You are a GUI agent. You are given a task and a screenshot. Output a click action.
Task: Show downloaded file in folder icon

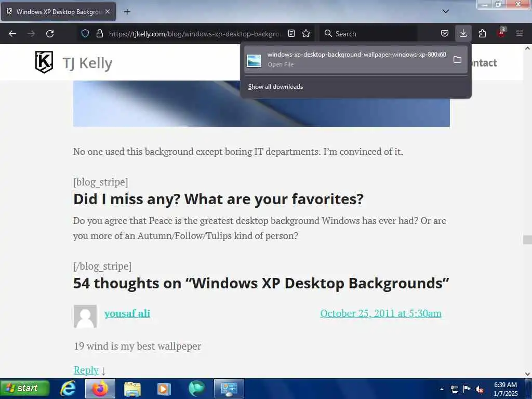pyautogui.click(x=457, y=60)
